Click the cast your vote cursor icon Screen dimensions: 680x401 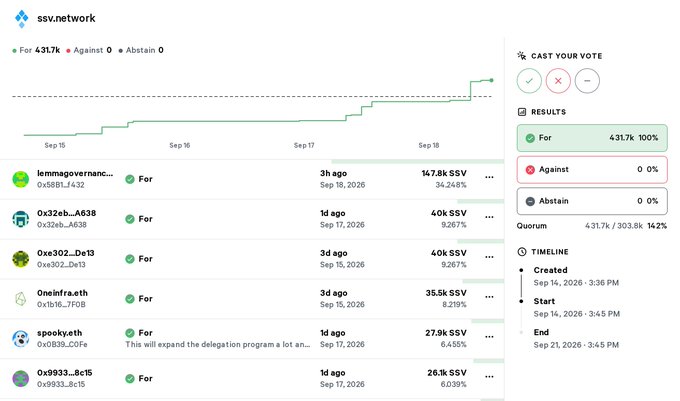coord(522,55)
